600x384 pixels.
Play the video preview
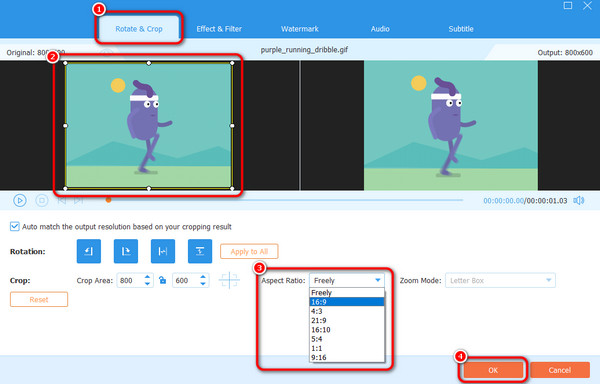(x=20, y=200)
